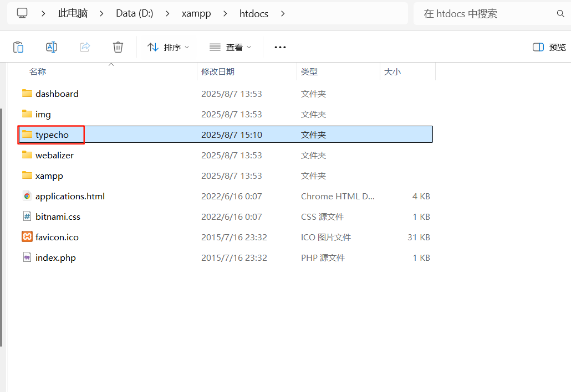Select the dashboard folder name

point(57,94)
